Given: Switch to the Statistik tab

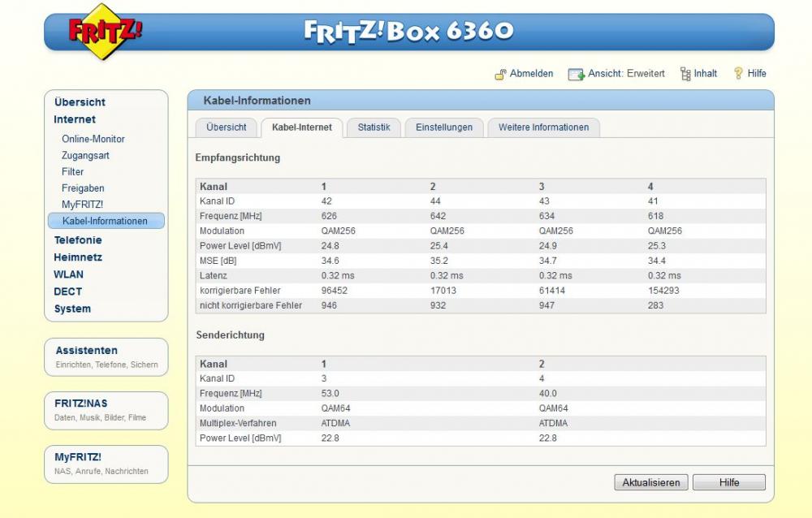Looking at the screenshot, I should [374, 127].
